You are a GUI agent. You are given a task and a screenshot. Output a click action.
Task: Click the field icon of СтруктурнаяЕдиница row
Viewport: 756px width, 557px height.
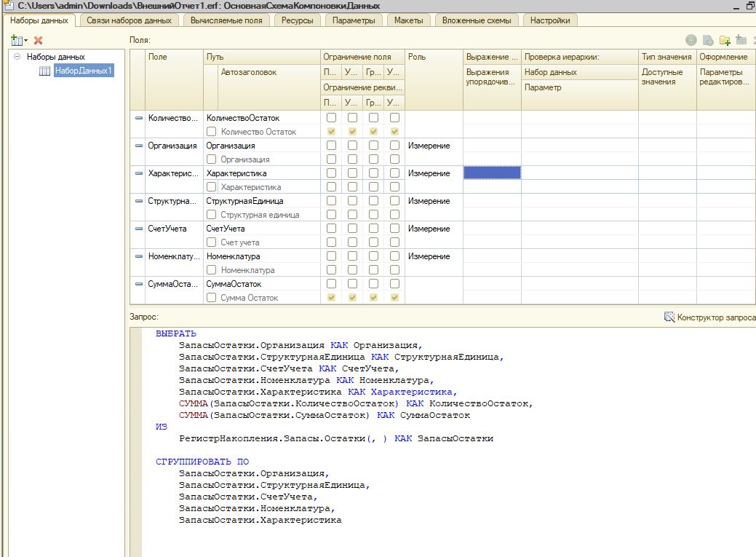pos(139,201)
